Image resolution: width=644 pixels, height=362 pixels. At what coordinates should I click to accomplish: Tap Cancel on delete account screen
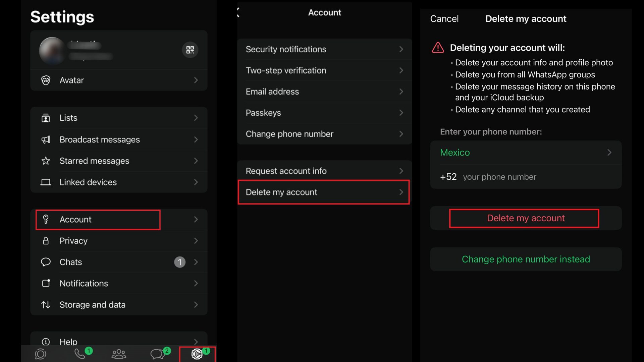click(x=444, y=19)
